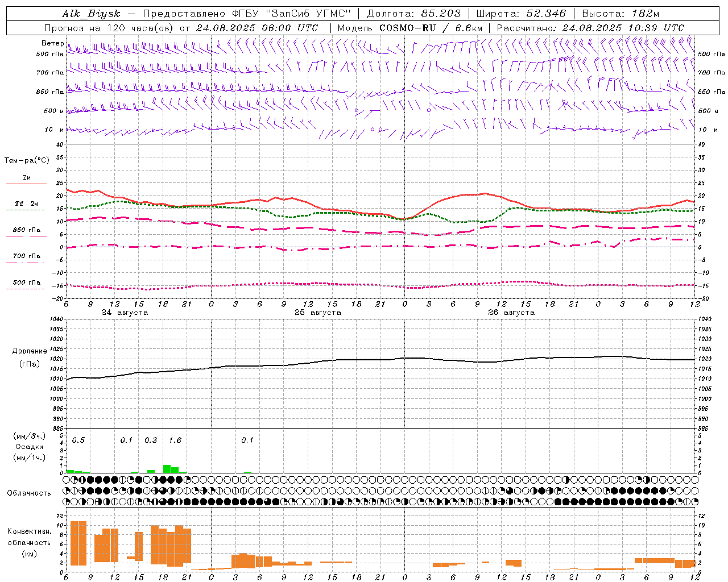Click the station name Alk_Biysk
728x582 pixels.
coord(92,14)
